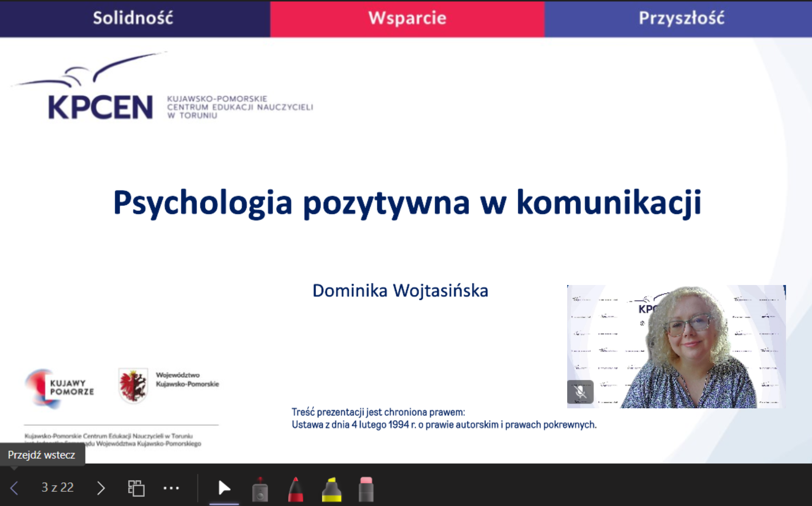Click "Kujawsko-Pomorskie Centrum Edukacji Nauczycieli w Toruniu" footer text

click(109, 436)
